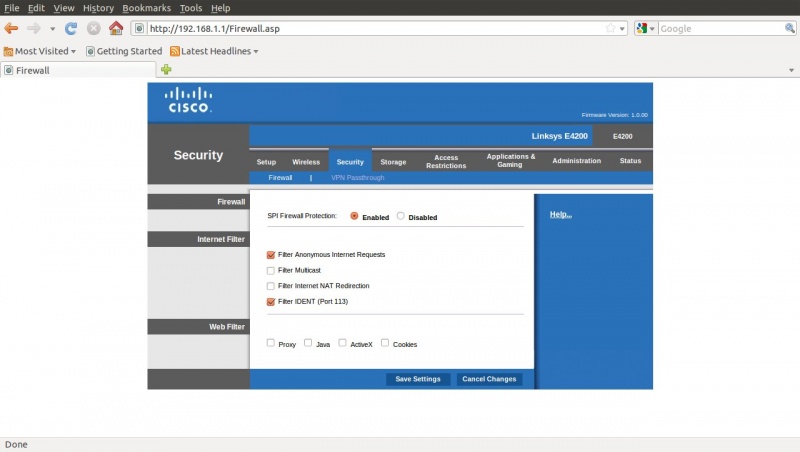Viewport: 800px width, 452px height.
Task: Click the Home icon in toolbar
Action: click(x=116, y=29)
